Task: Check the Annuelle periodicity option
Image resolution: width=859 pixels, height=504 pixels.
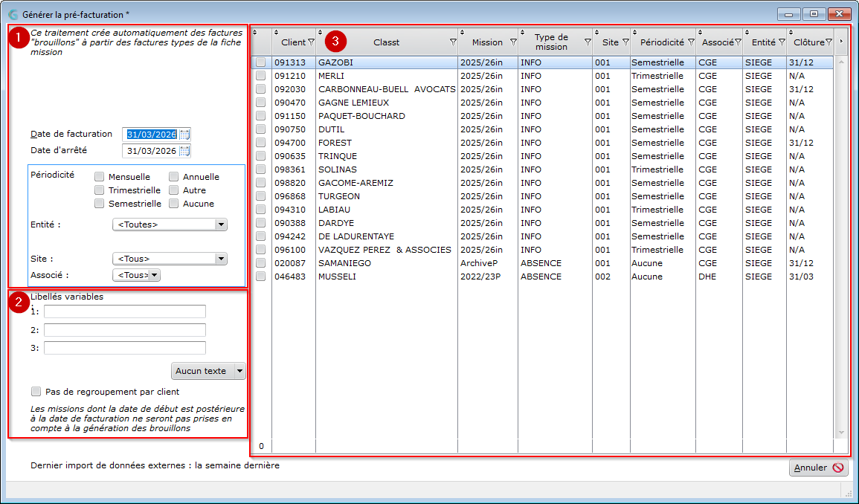Action: click(174, 176)
